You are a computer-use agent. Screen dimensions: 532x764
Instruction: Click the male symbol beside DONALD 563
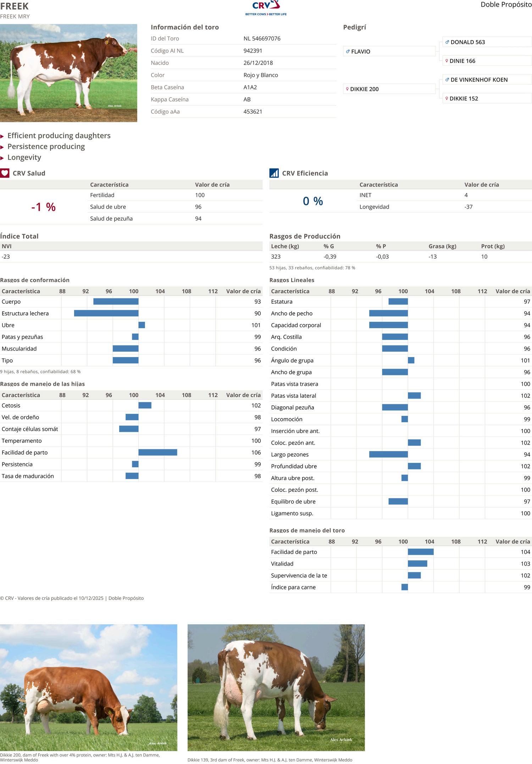click(447, 42)
